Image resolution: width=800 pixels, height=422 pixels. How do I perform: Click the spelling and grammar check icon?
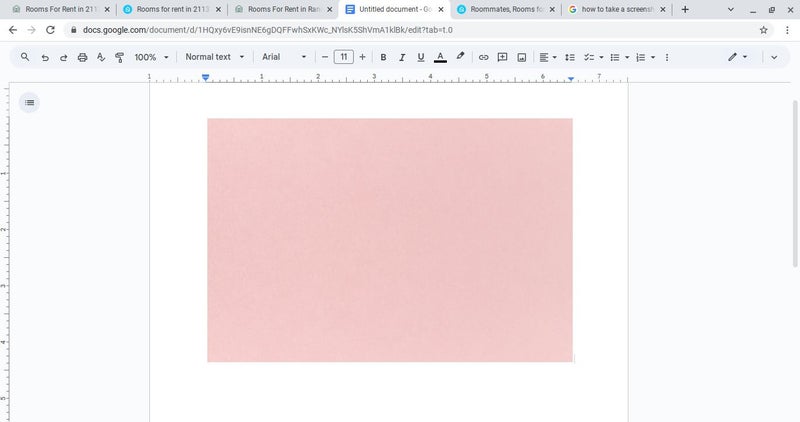pyautogui.click(x=101, y=57)
